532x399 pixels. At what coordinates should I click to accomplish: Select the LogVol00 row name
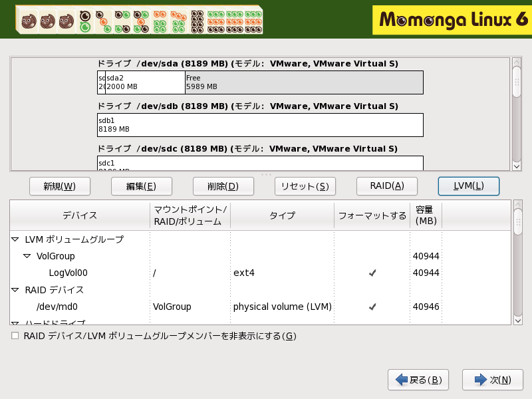68,273
